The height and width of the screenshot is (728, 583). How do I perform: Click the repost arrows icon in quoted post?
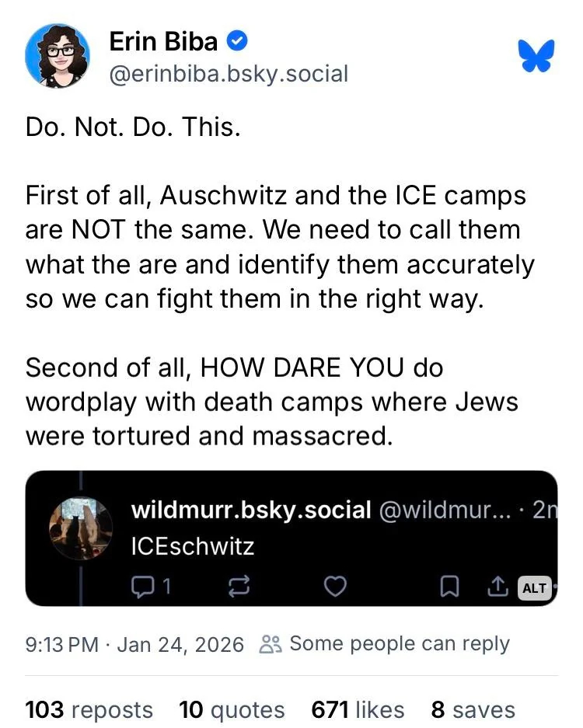click(x=237, y=587)
